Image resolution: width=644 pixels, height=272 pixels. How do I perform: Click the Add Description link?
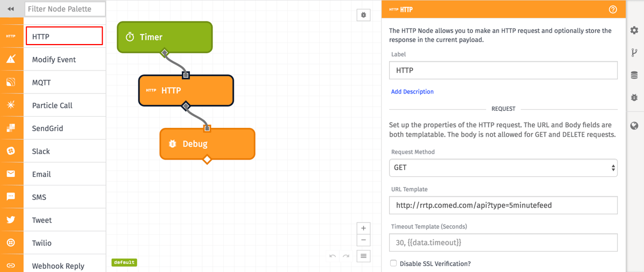click(412, 92)
